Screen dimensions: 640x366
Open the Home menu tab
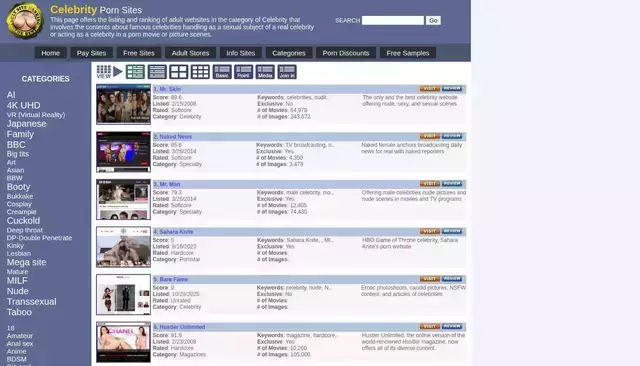click(x=51, y=53)
